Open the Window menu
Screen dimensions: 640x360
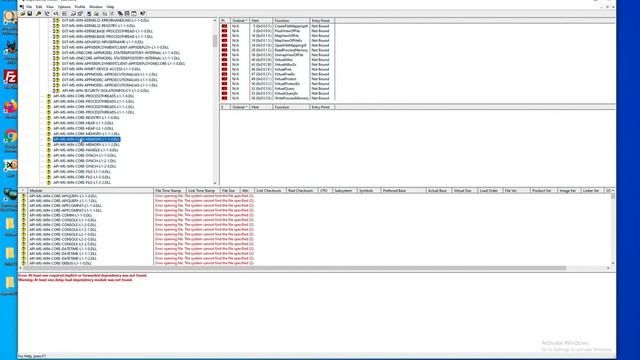96,7
